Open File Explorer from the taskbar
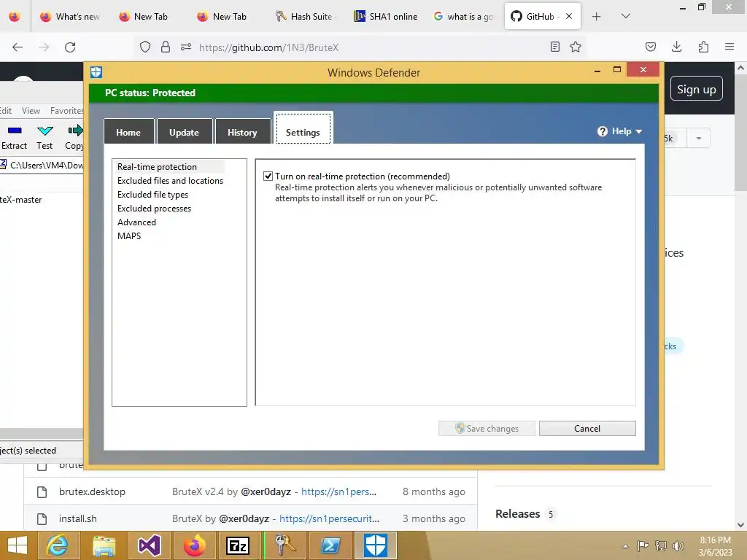 [104, 545]
